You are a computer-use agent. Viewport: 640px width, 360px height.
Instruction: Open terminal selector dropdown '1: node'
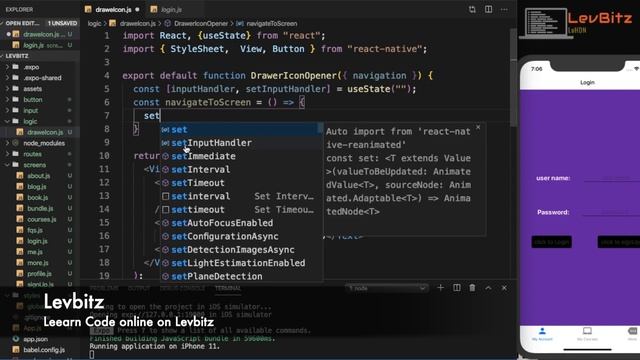(387, 288)
